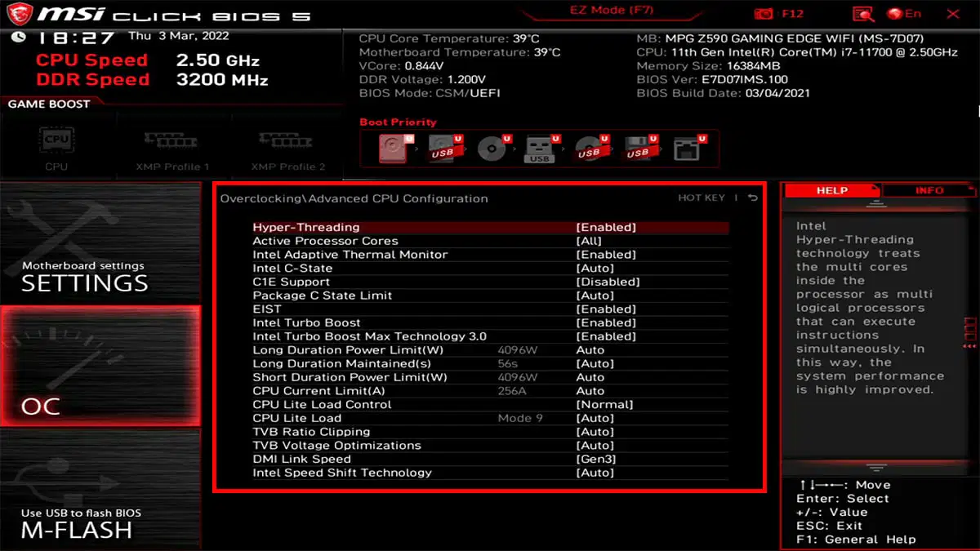980x551 pixels.
Task: Open DMI Link Speed Gen3 options
Action: click(x=490, y=459)
